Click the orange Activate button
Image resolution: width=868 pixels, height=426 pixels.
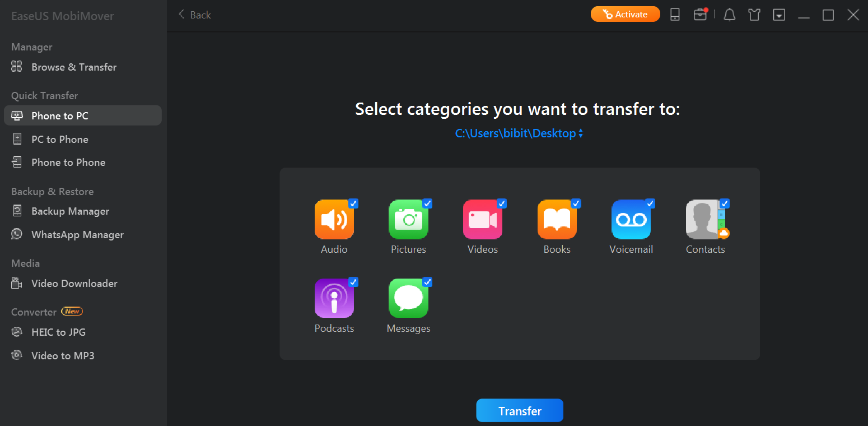626,15
